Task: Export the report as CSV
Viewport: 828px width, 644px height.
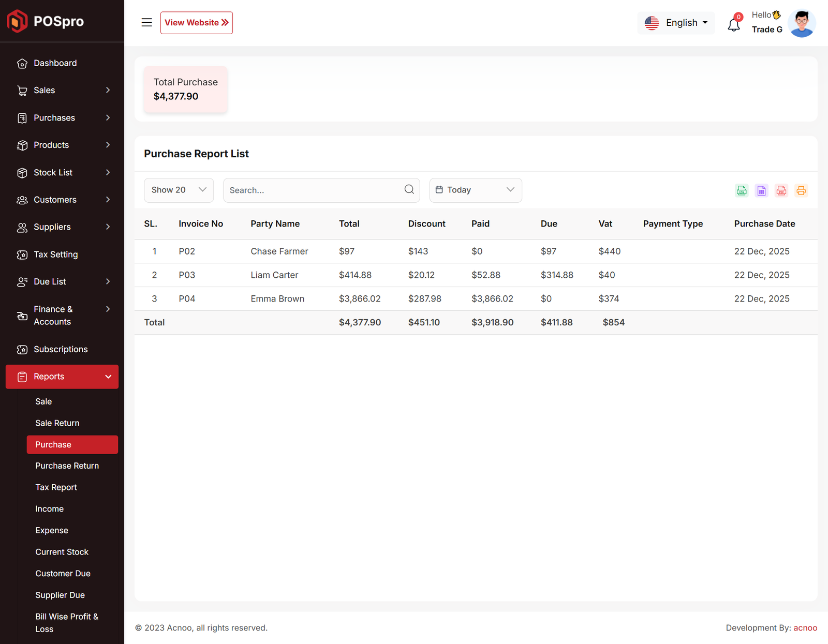Action: (742, 190)
